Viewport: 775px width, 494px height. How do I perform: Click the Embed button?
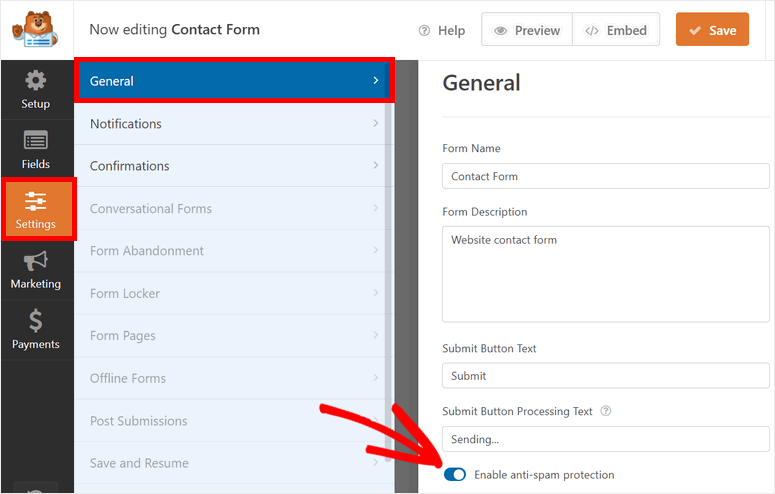[616, 30]
